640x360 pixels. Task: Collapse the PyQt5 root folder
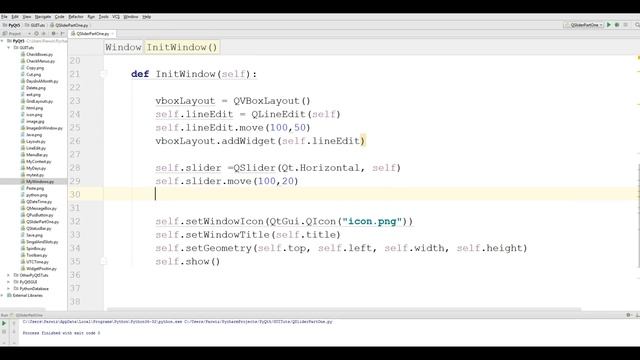2,41
